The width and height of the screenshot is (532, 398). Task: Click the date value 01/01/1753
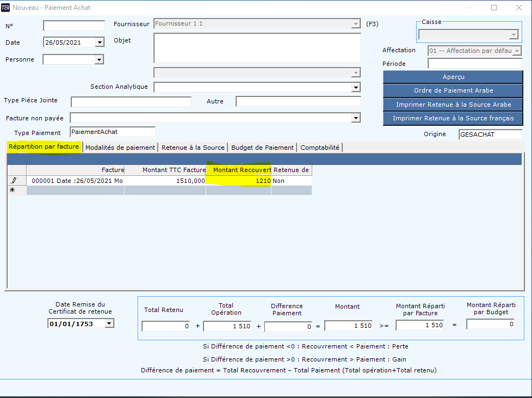(71, 323)
